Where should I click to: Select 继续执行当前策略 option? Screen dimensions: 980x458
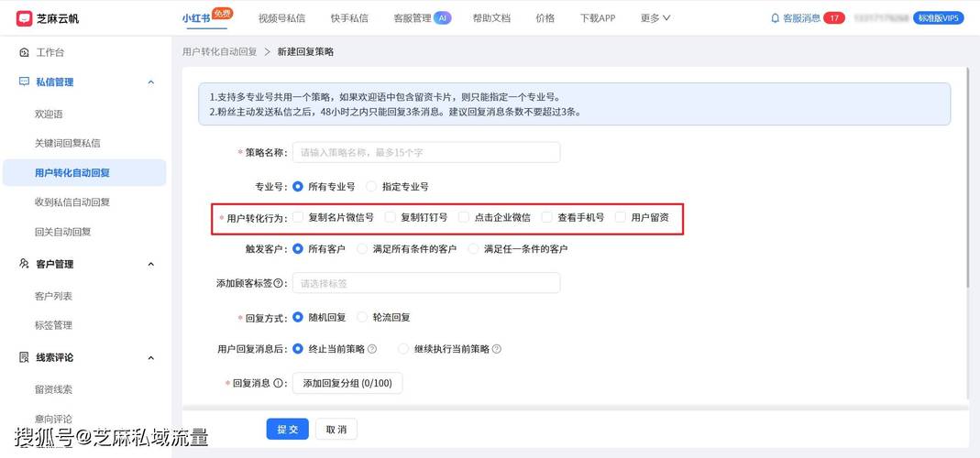pos(403,349)
